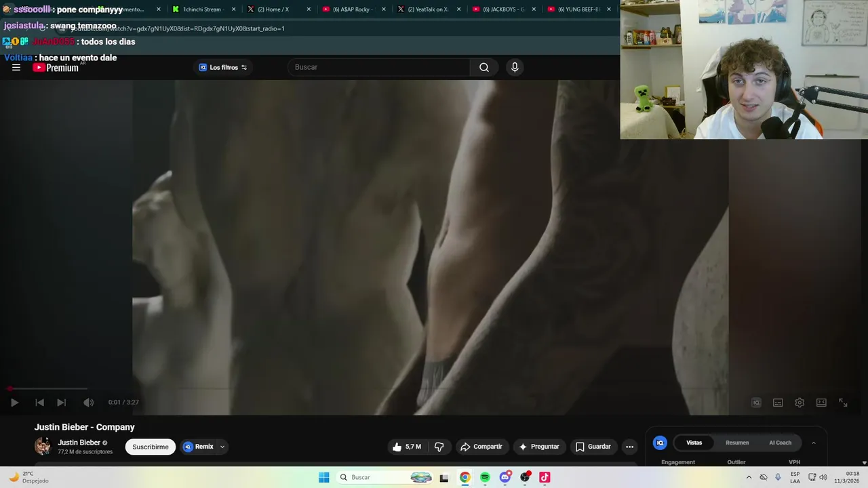Close the Home / X browser tab
Screen dimensions: 868x488
309,9
